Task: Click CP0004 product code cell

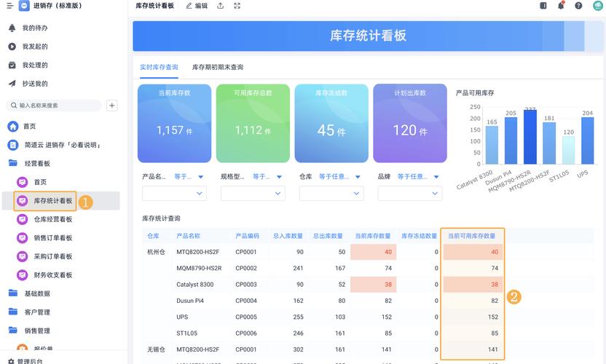Action: tap(246, 301)
